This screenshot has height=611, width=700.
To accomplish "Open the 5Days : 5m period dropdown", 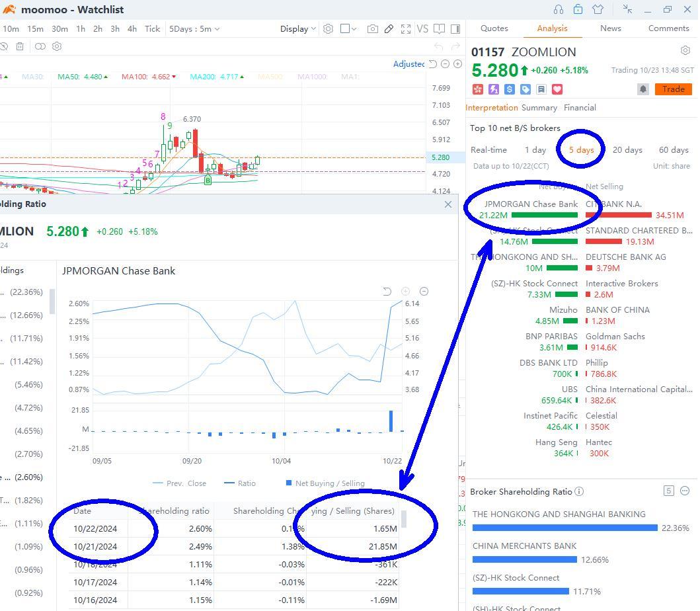I will pyautogui.click(x=194, y=29).
